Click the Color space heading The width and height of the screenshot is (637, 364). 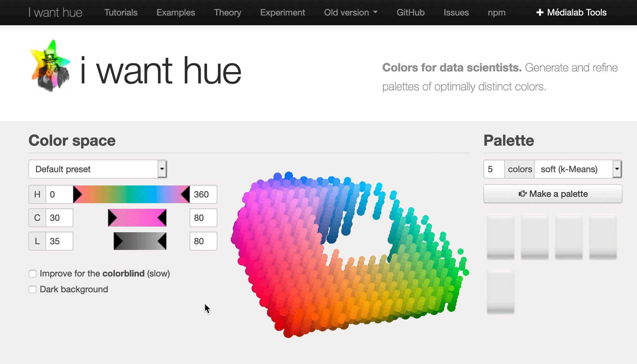point(72,140)
